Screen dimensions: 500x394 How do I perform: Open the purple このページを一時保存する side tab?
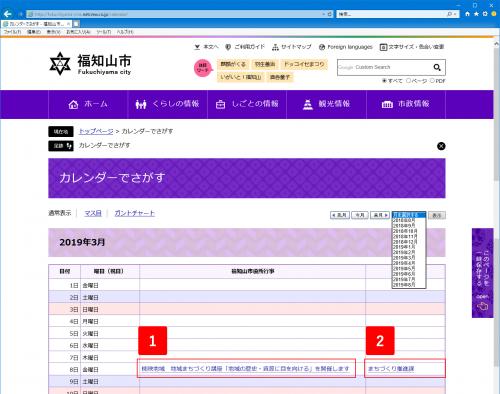coord(482,273)
